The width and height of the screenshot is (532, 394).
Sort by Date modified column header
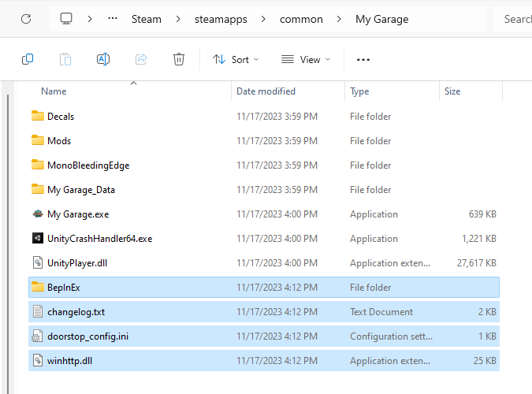click(x=266, y=91)
